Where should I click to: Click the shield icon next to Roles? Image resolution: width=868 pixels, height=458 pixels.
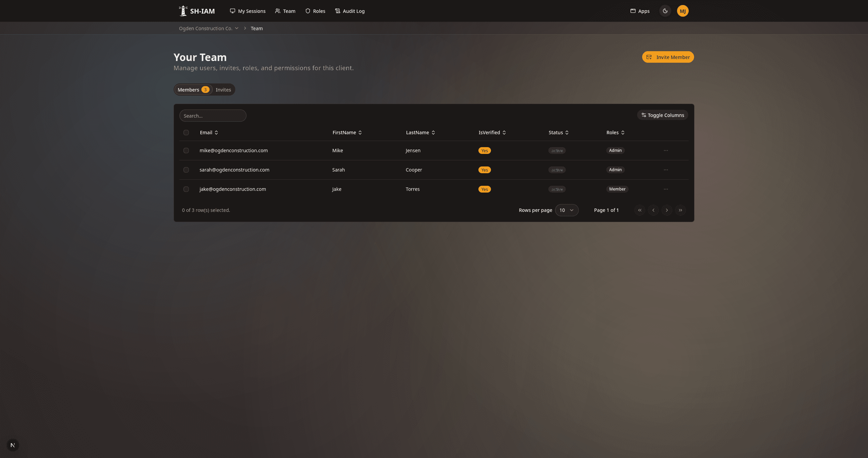tap(307, 11)
